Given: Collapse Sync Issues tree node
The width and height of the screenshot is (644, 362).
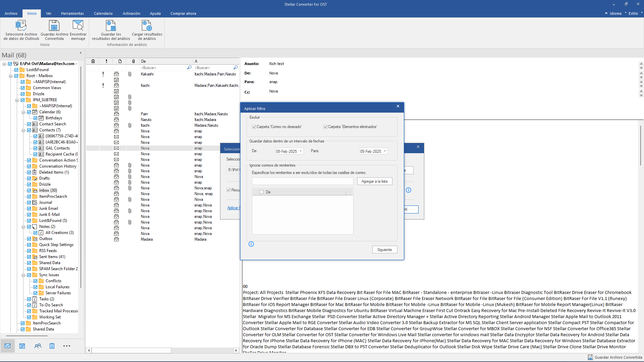Looking at the screenshot, I should click(23, 275).
